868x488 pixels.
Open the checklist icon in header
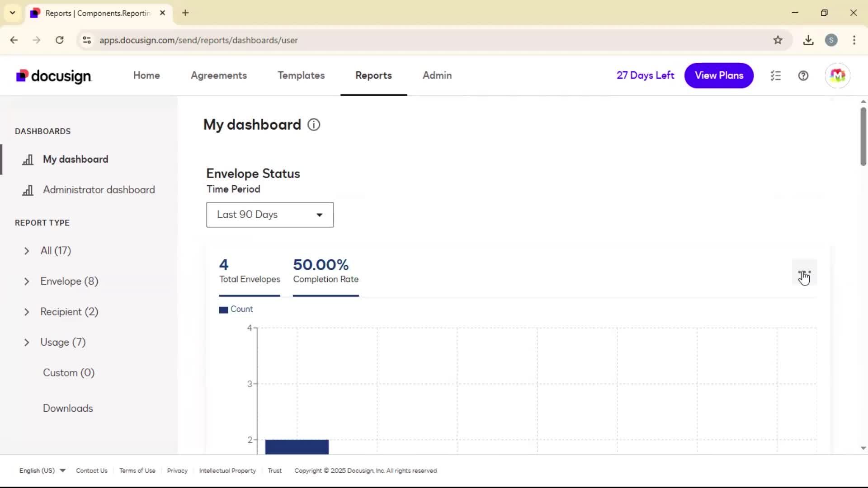tap(776, 76)
